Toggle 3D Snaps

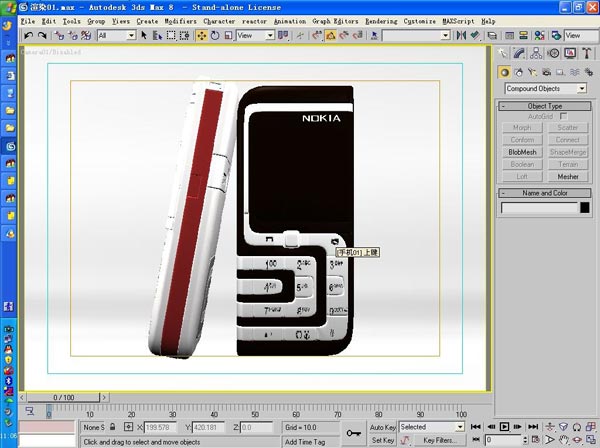tap(317, 36)
